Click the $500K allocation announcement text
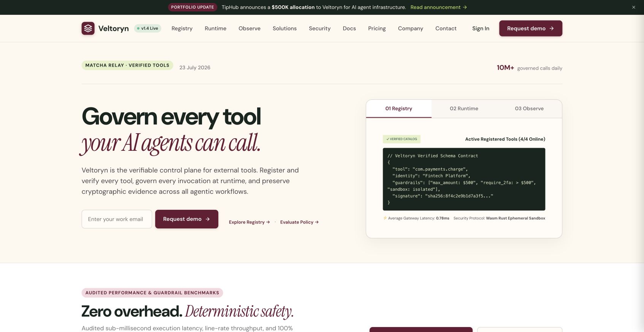644x332 pixels. (x=293, y=7)
